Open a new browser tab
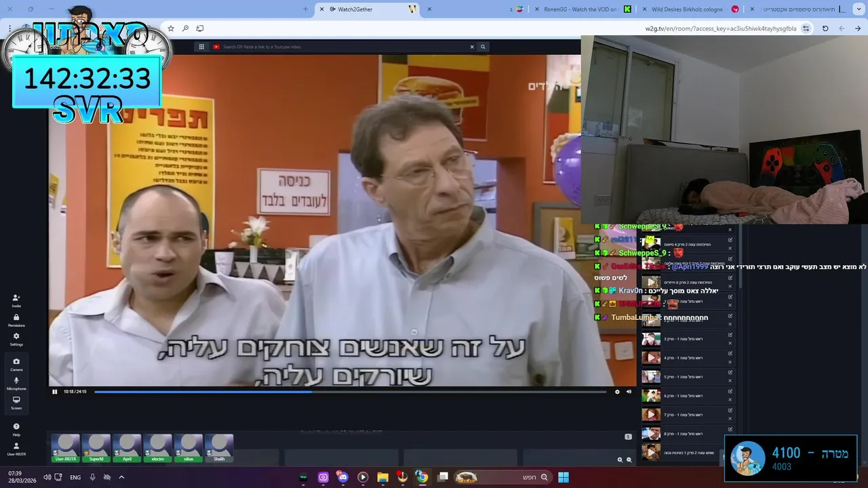 [305, 9]
